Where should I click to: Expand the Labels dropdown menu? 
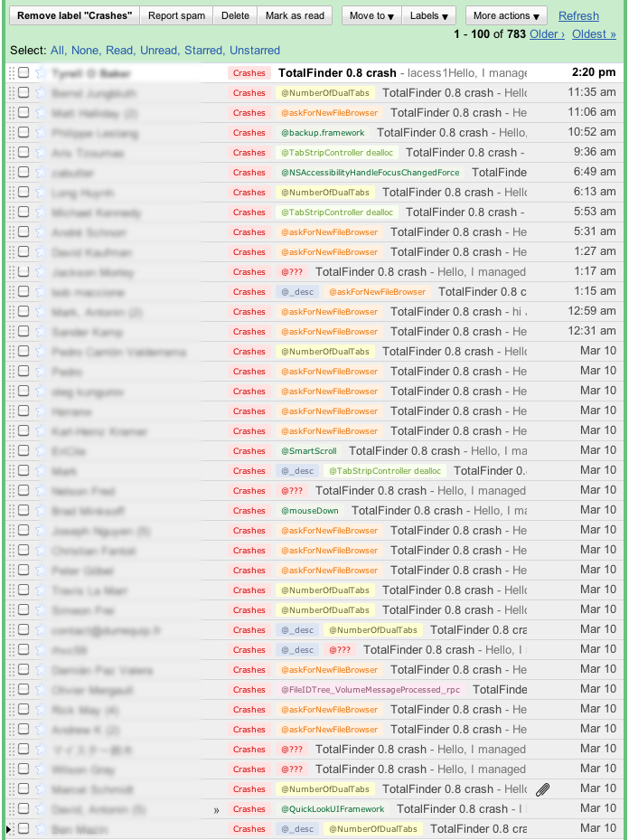[429, 16]
